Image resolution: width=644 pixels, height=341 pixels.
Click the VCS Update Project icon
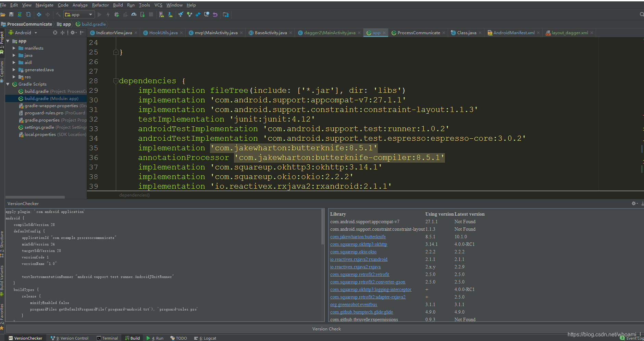(x=181, y=14)
